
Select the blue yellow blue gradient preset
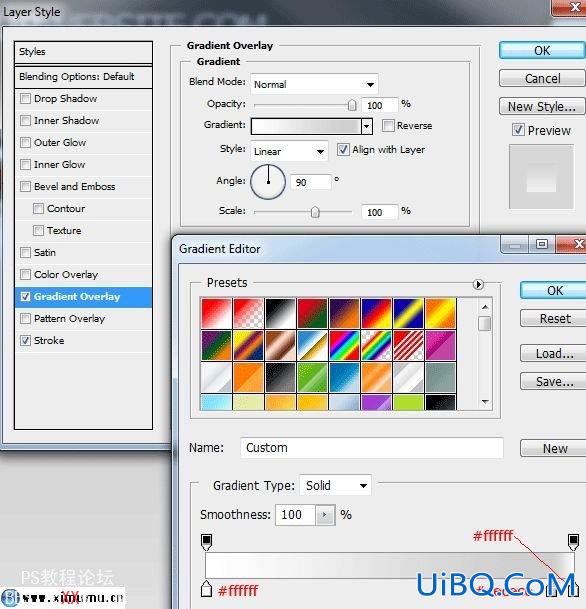408,313
